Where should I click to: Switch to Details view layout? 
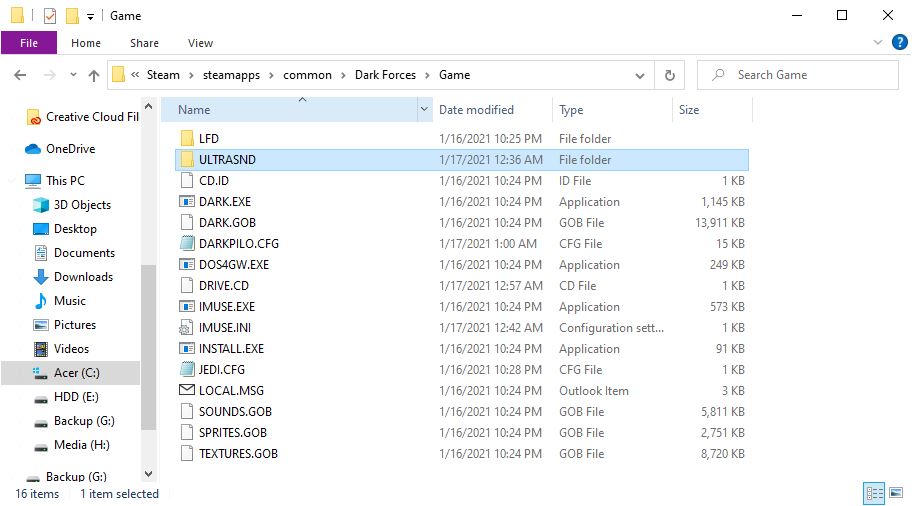874,493
